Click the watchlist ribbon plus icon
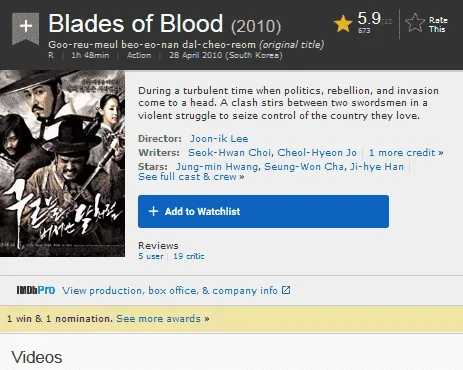463x370 pixels. [26, 28]
